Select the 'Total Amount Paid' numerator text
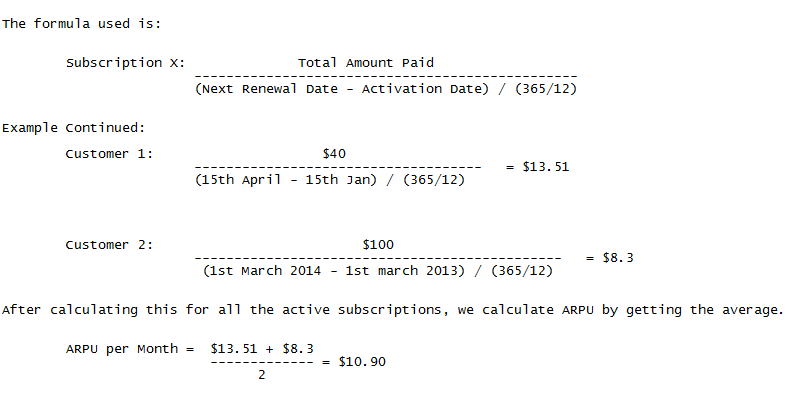 pos(366,63)
